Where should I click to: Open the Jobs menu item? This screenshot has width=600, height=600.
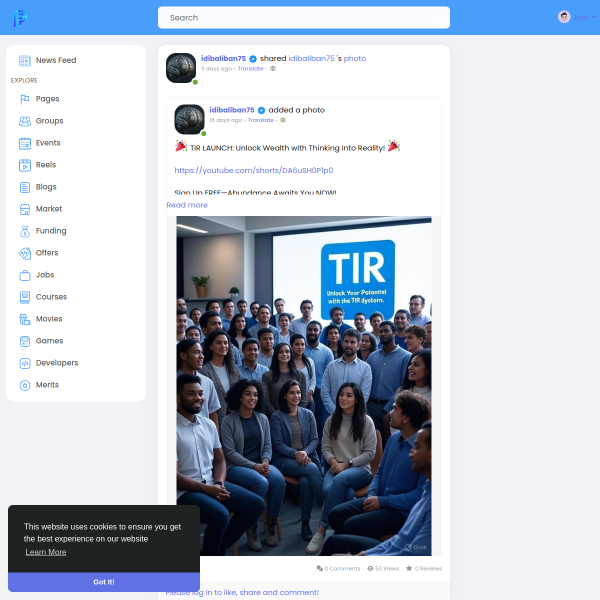(x=45, y=275)
